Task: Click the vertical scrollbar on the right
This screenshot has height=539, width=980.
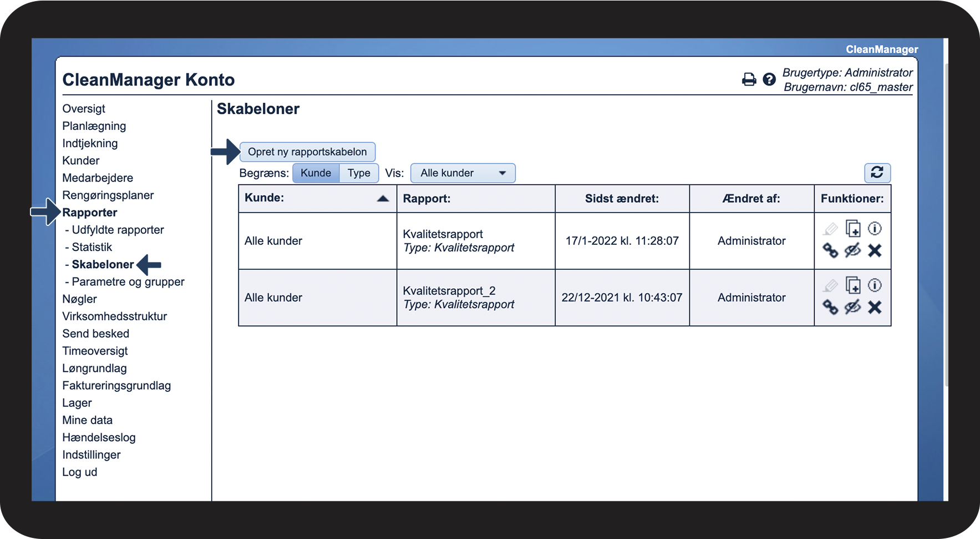Action: coord(946,222)
